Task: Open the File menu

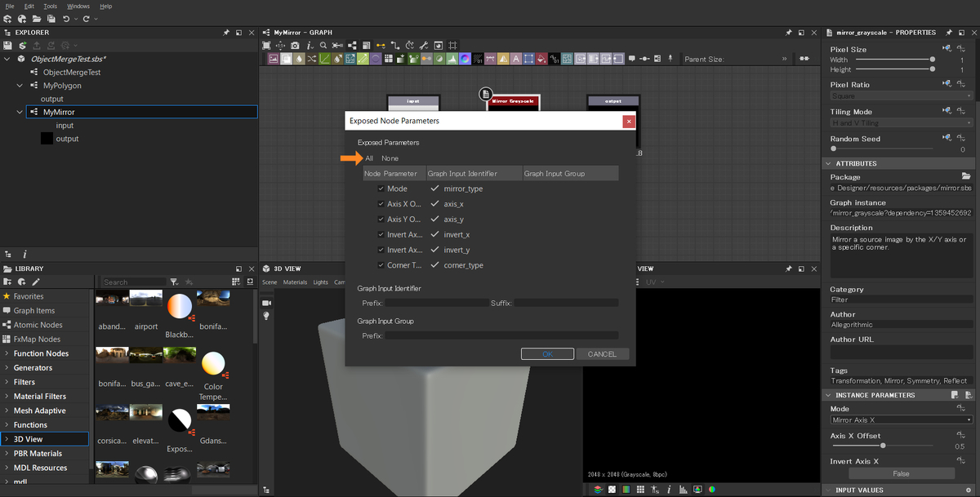Action: pos(10,6)
